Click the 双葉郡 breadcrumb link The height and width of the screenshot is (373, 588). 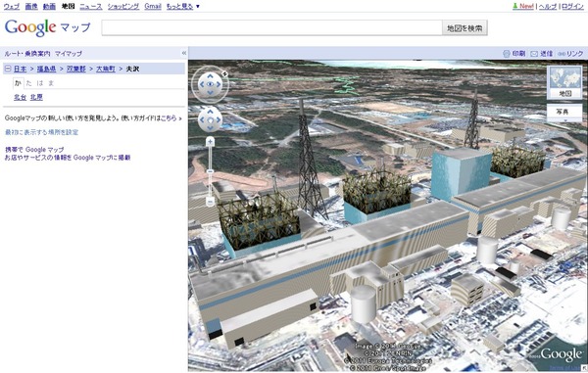(76, 69)
